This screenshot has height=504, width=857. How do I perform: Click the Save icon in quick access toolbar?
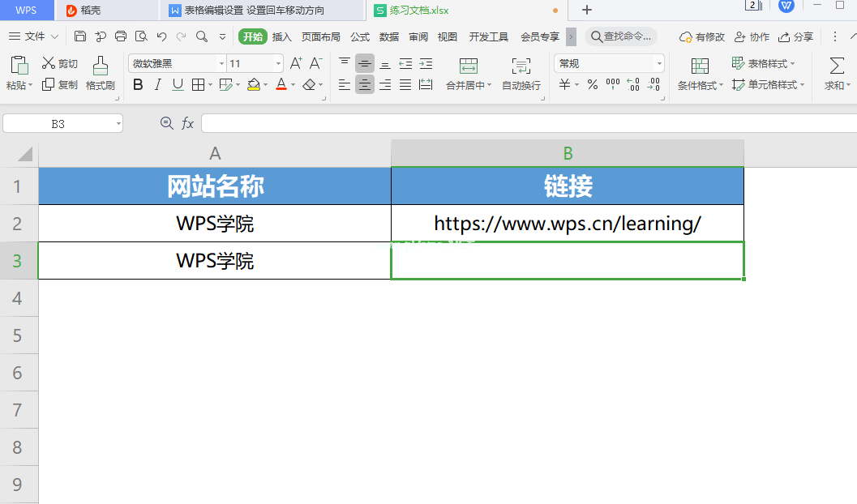coord(80,36)
